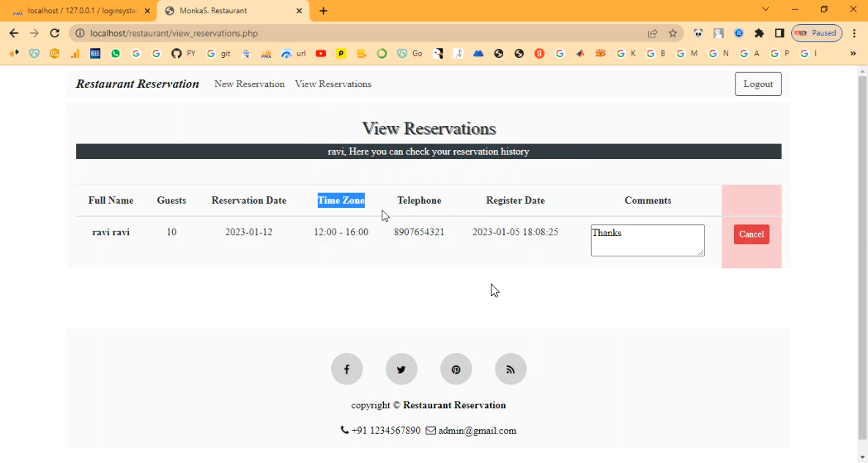Expand the hidden bookmarks overflow chevron
The width and height of the screenshot is (868, 463).
853,53
